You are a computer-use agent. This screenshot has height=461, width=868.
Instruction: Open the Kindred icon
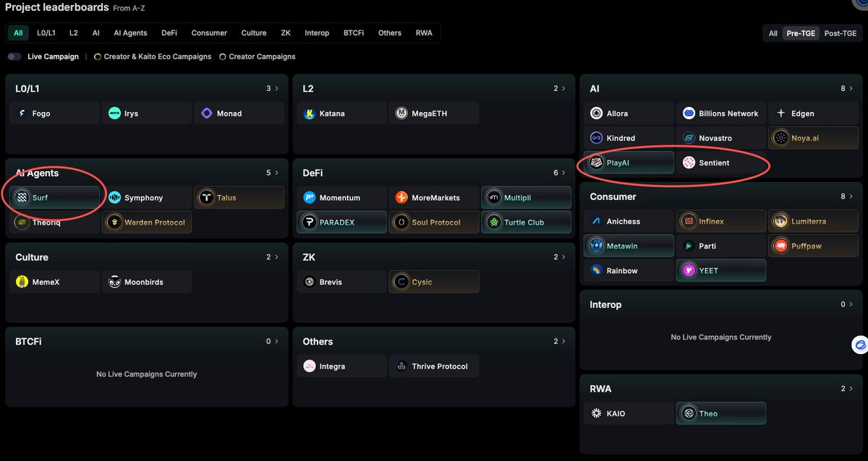point(597,138)
